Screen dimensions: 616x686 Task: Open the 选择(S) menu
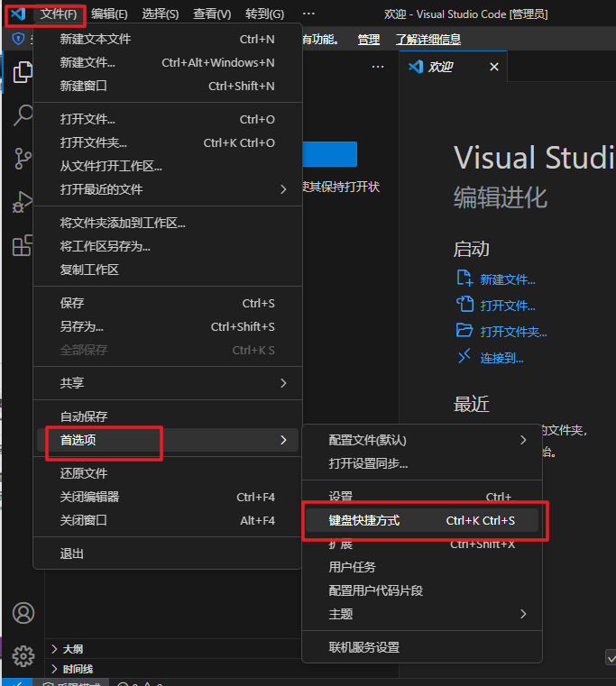[161, 14]
